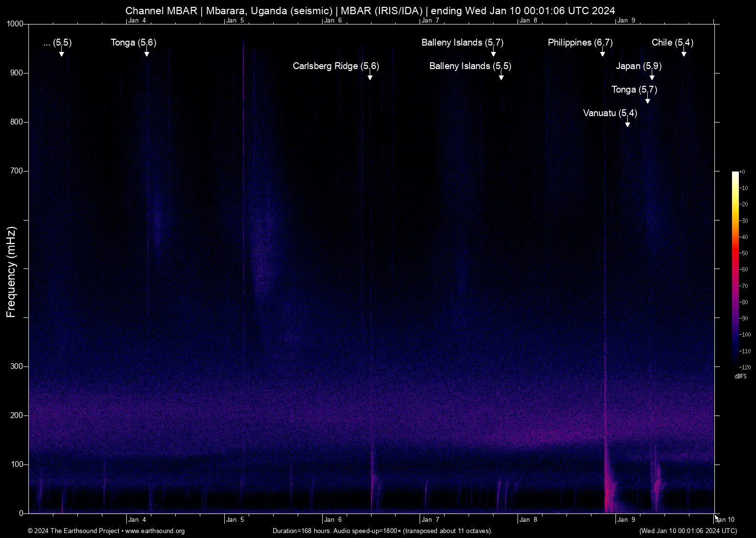Click the 300 tick on frequency axis

click(x=17, y=367)
